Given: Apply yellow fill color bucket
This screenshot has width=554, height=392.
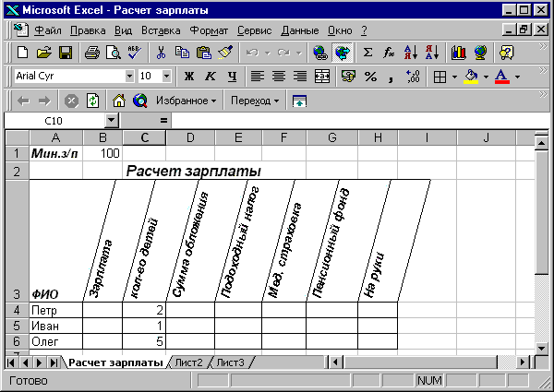Looking at the screenshot, I should [471, 77].
